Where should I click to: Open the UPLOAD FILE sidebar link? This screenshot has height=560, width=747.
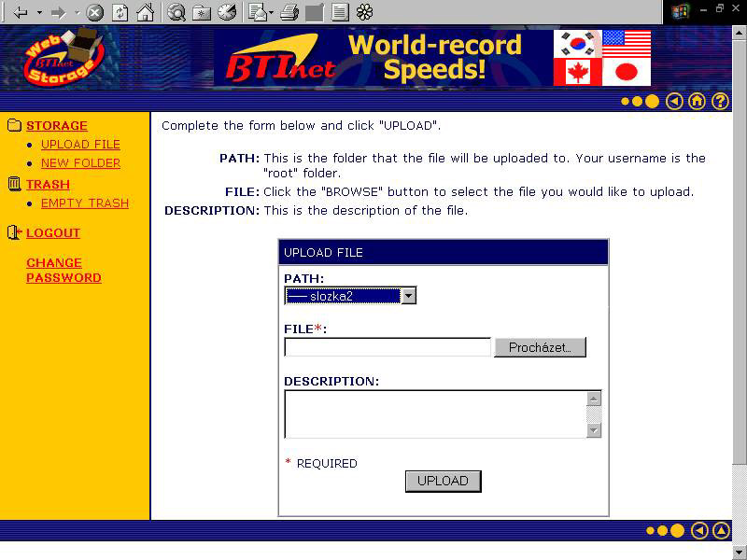point(80,145)
